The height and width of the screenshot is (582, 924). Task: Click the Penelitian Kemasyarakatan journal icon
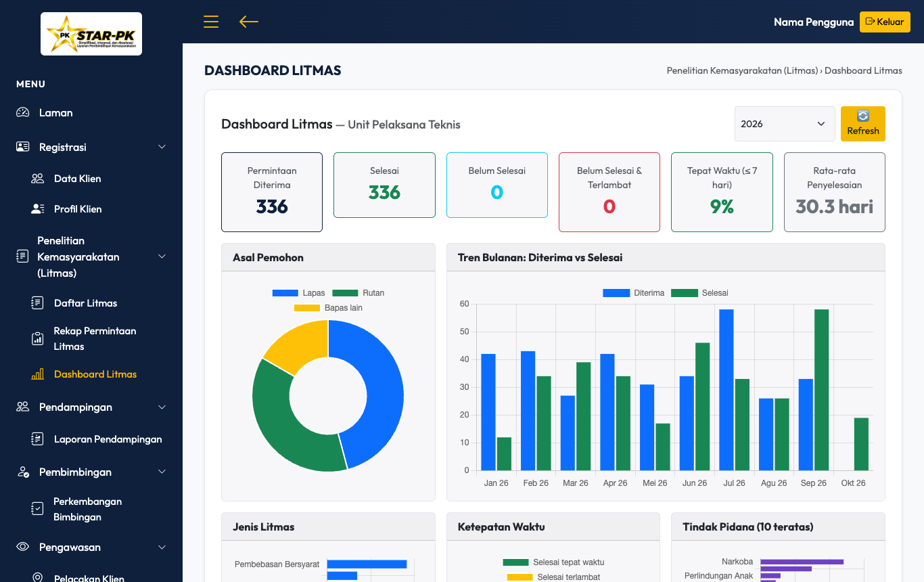[23, 256]
